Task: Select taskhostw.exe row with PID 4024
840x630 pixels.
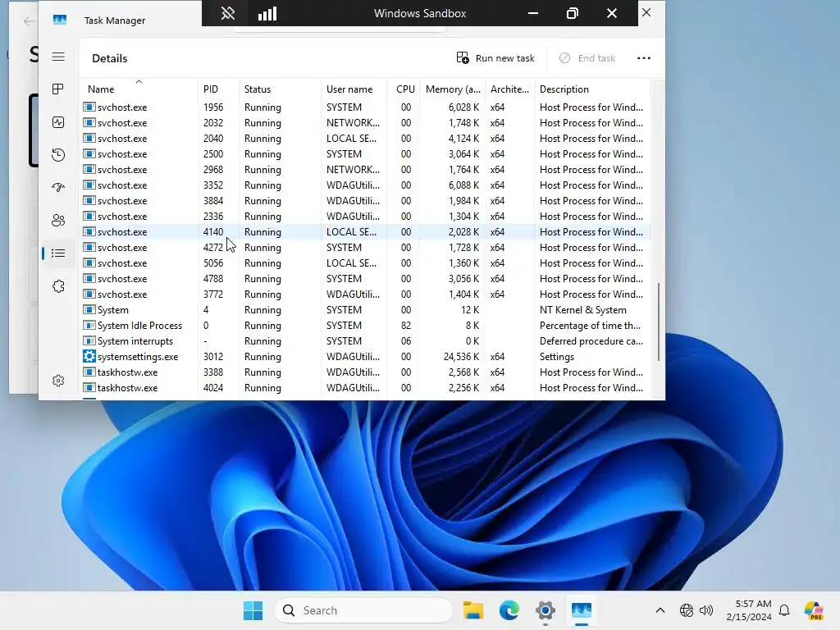Action: [366, 387]
